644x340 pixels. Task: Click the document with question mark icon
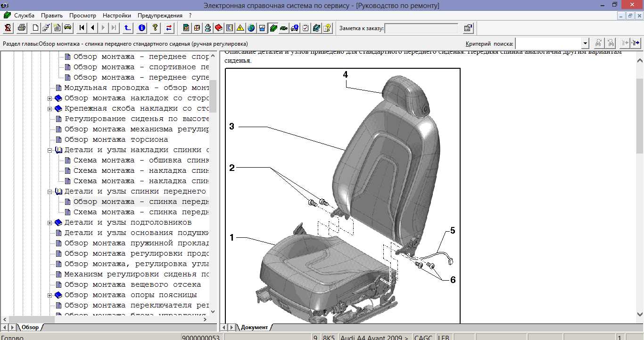click(327, 28)
